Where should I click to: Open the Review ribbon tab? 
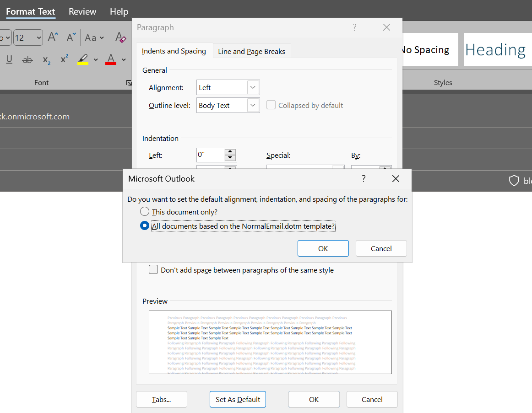pos(82,11)
